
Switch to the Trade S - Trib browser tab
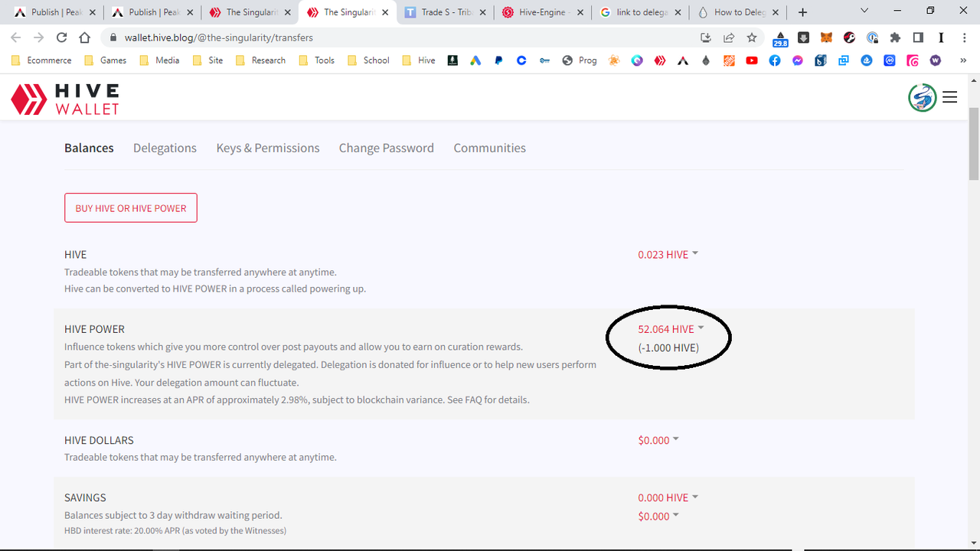pos(444,12)
